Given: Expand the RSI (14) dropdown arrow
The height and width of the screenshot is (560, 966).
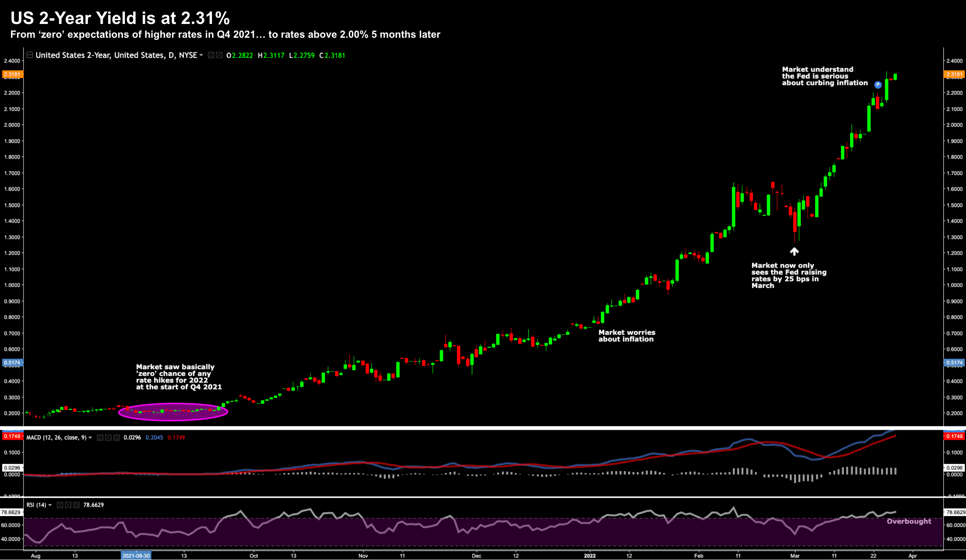Looking at the screenshot, I should (50, 505).
